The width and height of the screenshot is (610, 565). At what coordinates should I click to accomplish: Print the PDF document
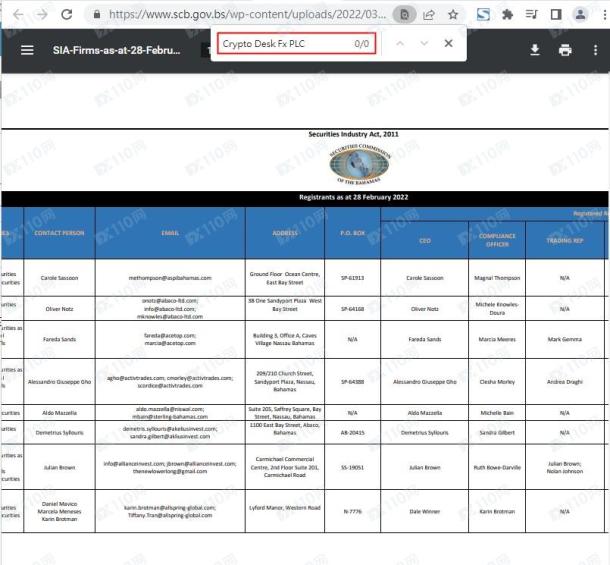(x=565, y=50)
